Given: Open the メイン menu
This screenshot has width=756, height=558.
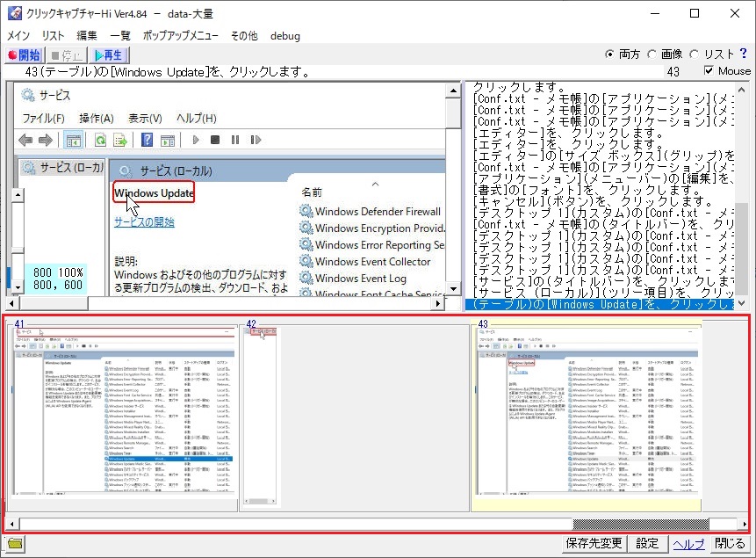Looking at the screenshot, I should tap(18, 36).
